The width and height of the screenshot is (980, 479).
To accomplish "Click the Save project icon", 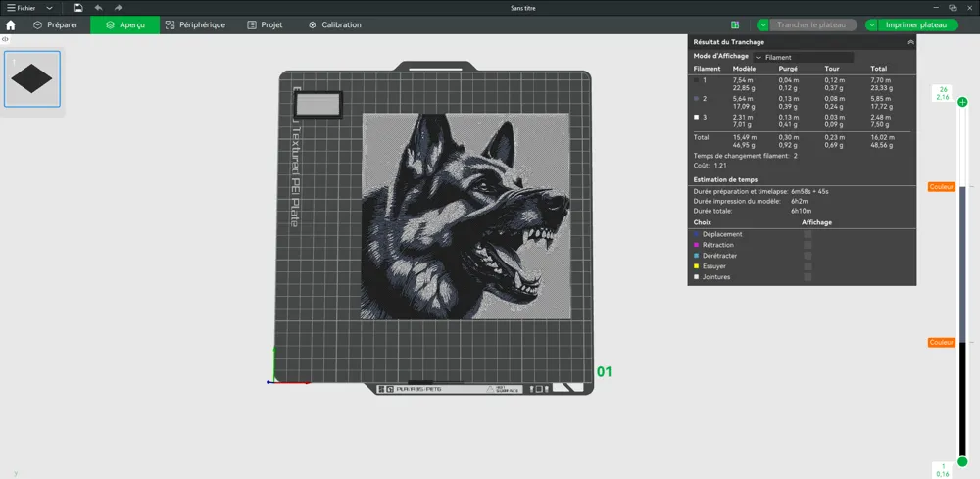I will (x=78, y=8).
